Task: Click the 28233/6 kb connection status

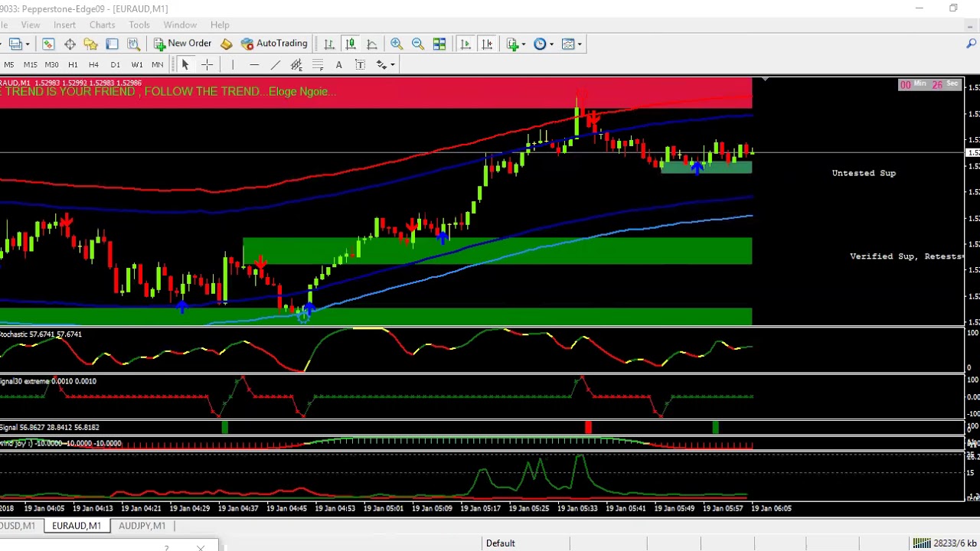Action: pyautogui.click(x=946, y=543)
